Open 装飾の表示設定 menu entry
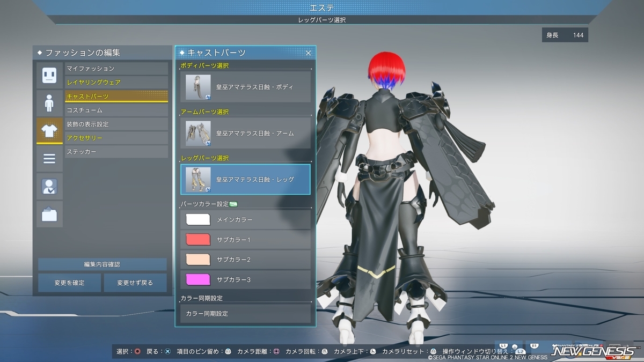 [116, 124]
